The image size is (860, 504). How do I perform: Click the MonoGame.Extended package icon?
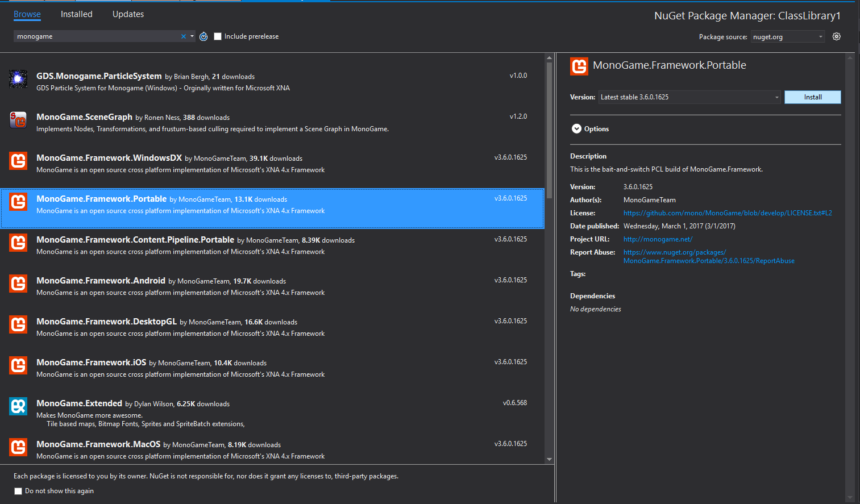tap(18, 406)
